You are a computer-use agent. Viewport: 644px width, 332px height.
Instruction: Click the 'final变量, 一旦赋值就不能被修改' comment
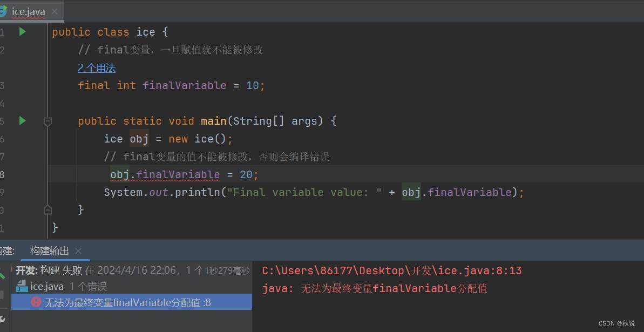(171, 50)
